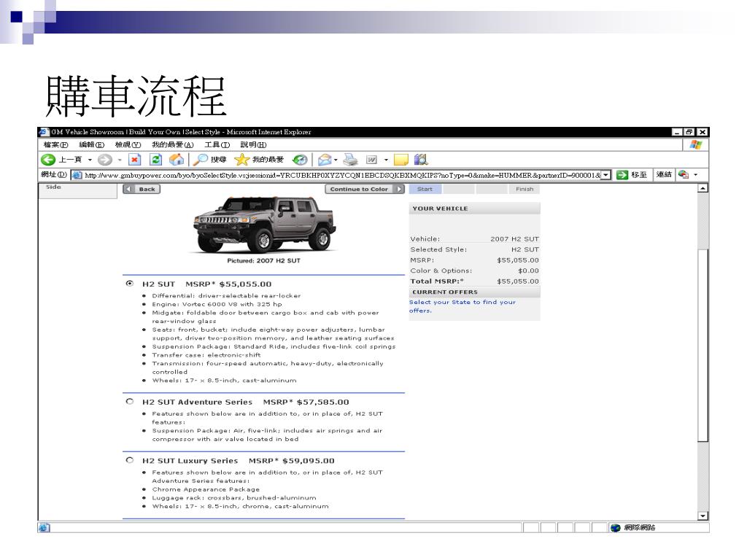Screen dimensions: 747x560
Task: Select the Finish progress step
Action: pyautogui.click(x=524, y=189)
